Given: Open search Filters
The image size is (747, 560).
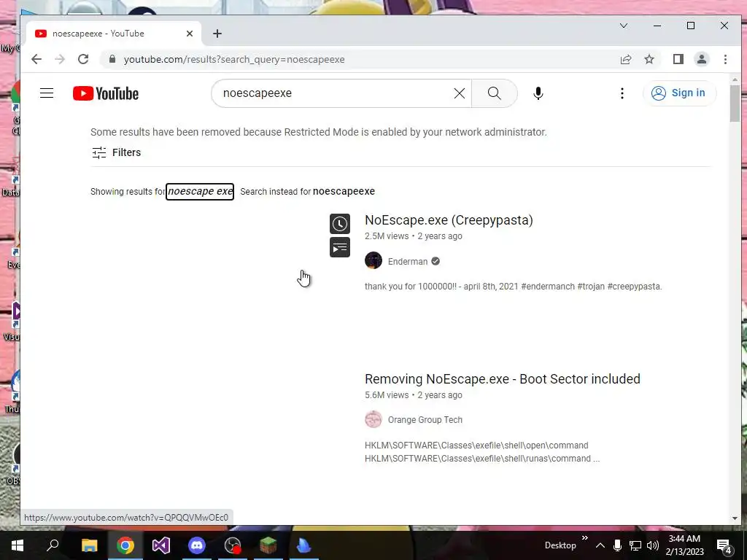Looking at the screenshot, I should 116,152.
